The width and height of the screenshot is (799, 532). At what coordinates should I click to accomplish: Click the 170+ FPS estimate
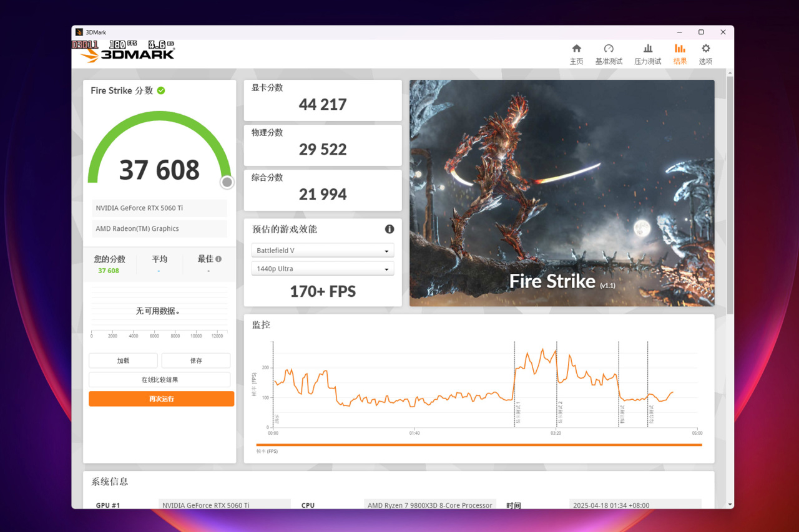(323, 291)
